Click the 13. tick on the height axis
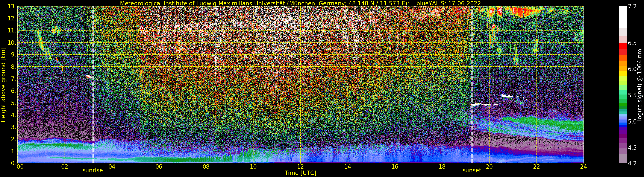 pos(12,6)
